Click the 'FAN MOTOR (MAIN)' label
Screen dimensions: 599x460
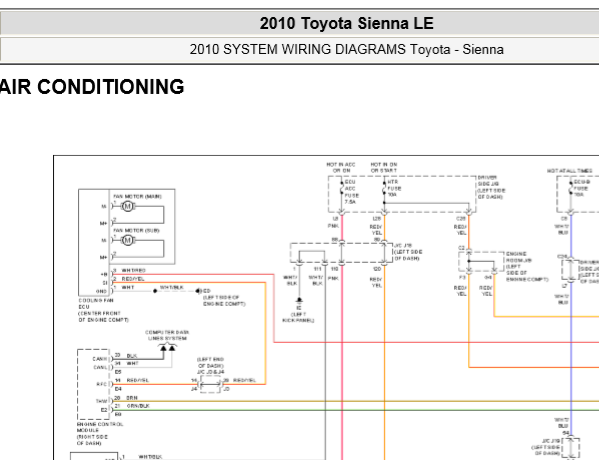point(138,196)
